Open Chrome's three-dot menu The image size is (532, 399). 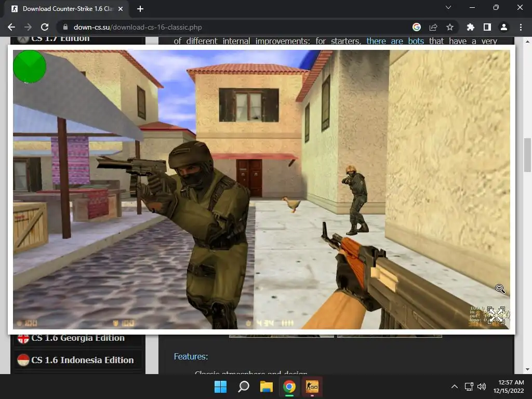pos(521,27)
